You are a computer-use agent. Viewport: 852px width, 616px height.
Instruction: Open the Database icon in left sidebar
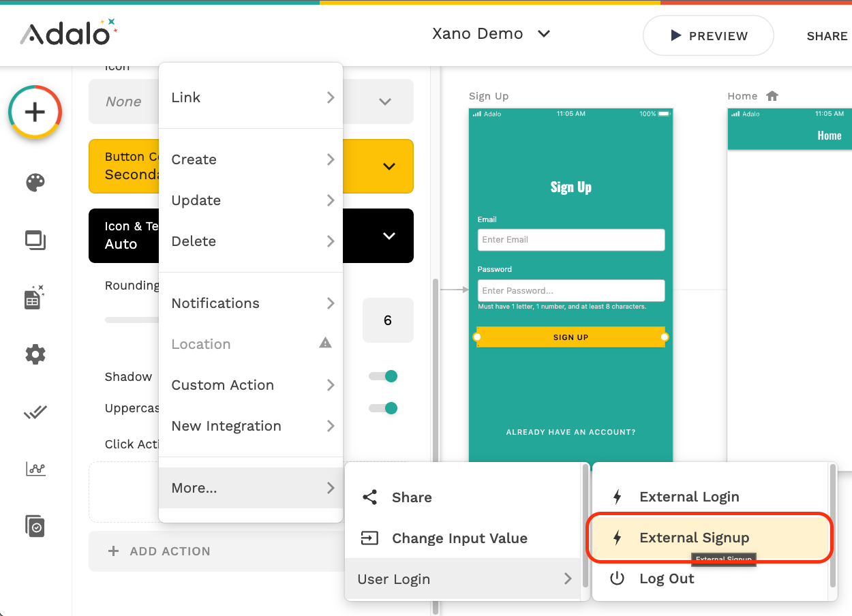click(34, 298)
